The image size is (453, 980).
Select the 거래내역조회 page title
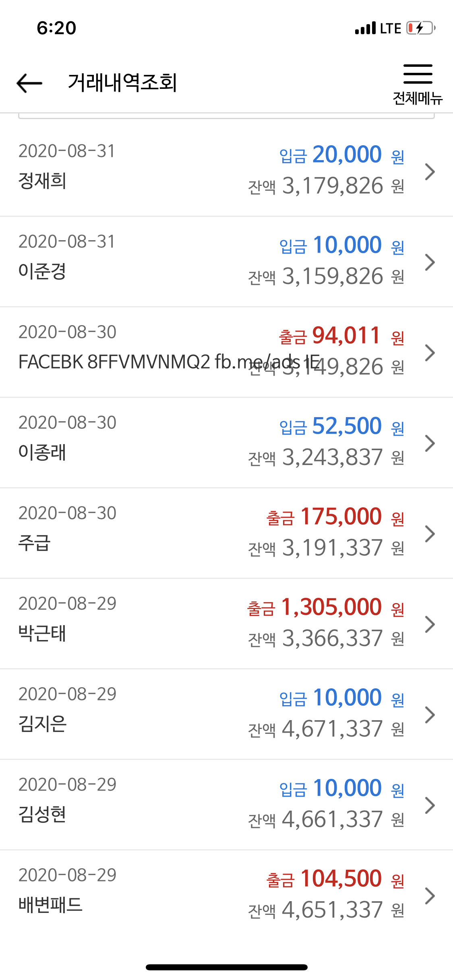click(122, 82)
